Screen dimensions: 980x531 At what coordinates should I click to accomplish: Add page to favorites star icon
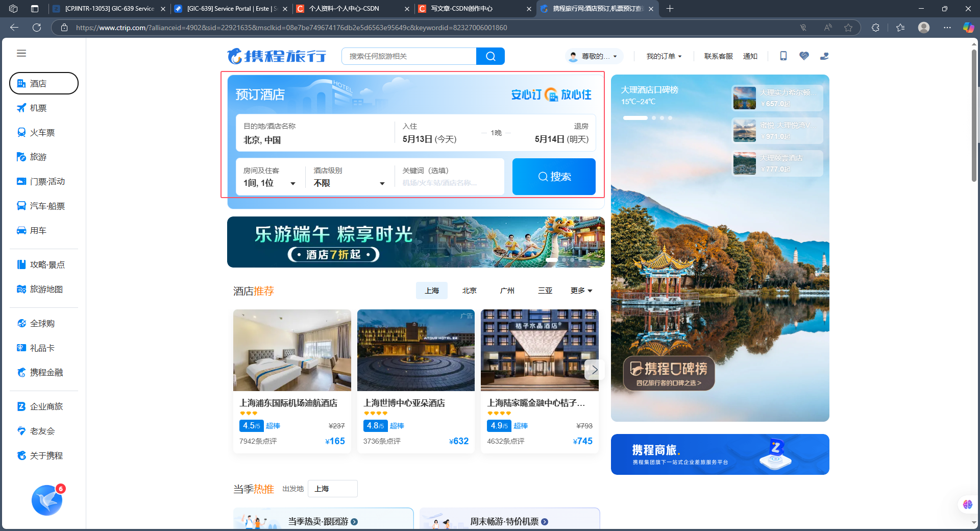pyautogui.click(x=848, y=28)
